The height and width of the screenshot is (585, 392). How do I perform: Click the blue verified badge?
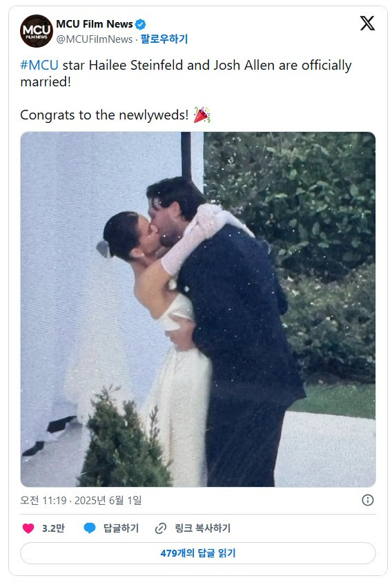(x=141, y=25)
